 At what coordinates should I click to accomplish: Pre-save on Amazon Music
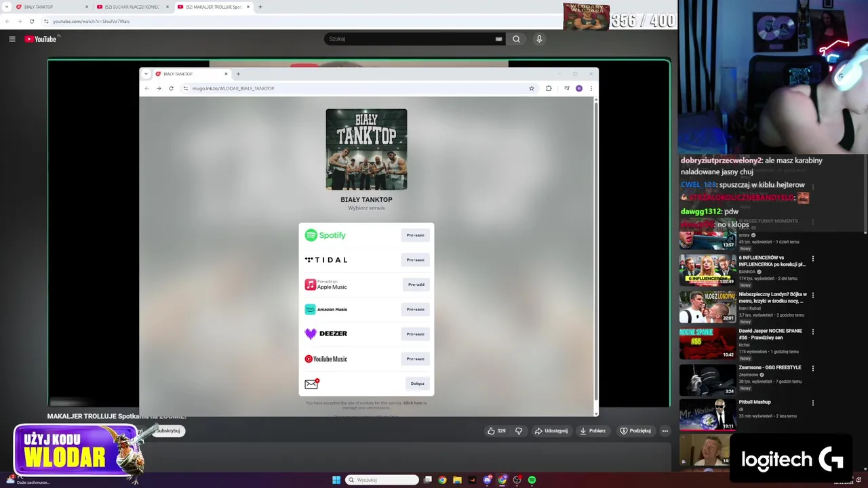(x=416, y=309)
